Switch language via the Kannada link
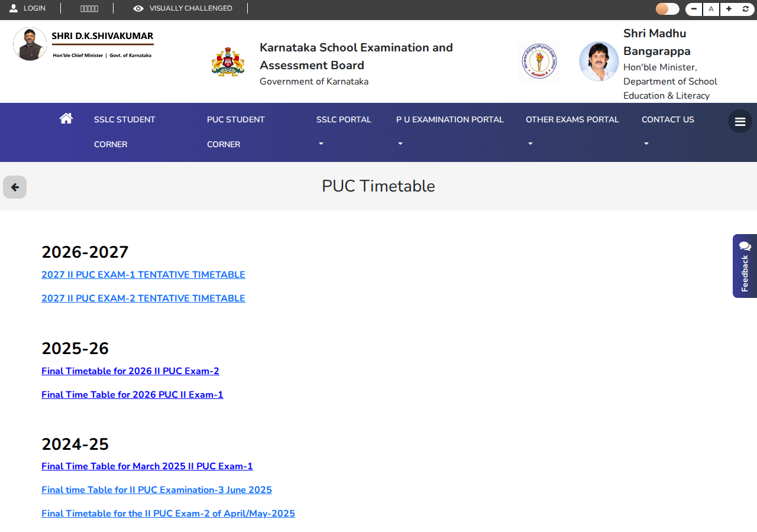757x532 pixels. 89,8
